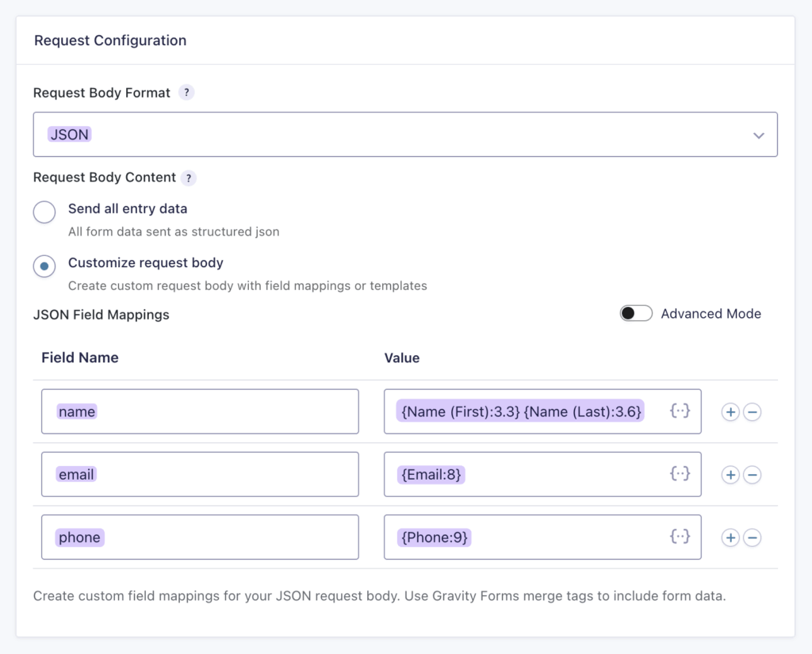The width and height of the screenshot is (812, 654).
Task: Add a mapping row next to the email field
Action: click(730, 474)
